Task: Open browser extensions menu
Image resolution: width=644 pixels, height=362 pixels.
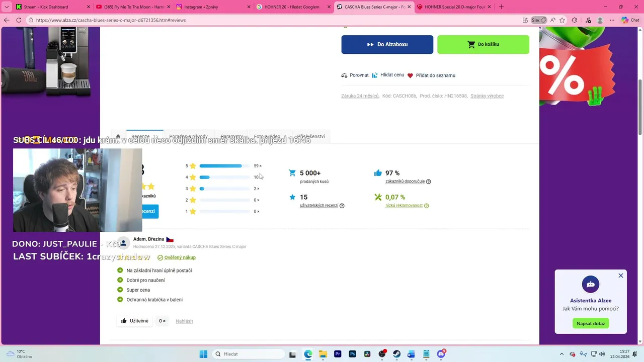Action: point(575,20)
